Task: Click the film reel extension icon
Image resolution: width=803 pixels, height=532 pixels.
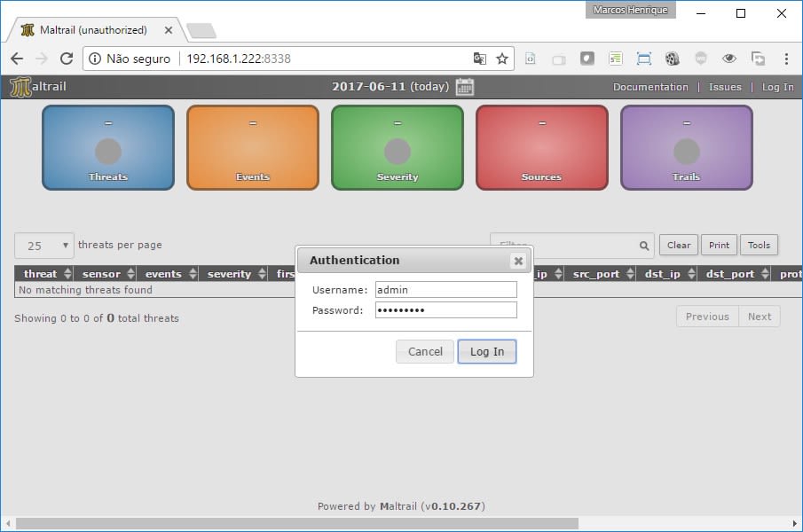Action: (x=672, y=59)
